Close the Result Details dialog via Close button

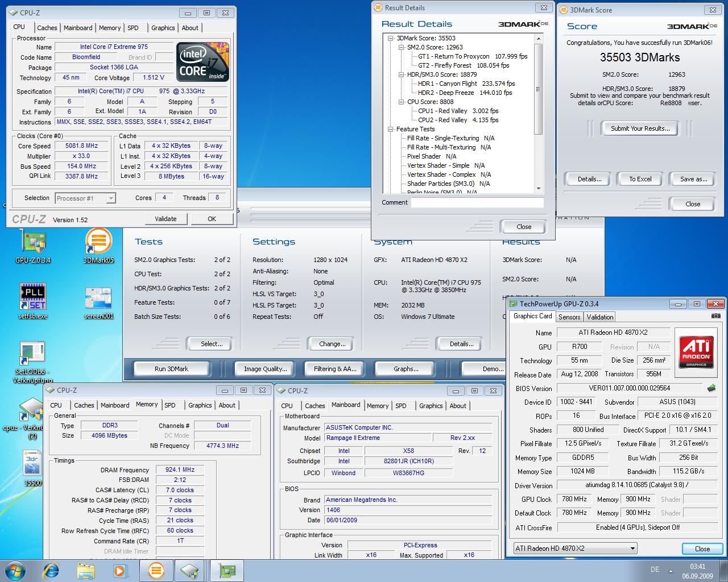[x=523, y=227]
